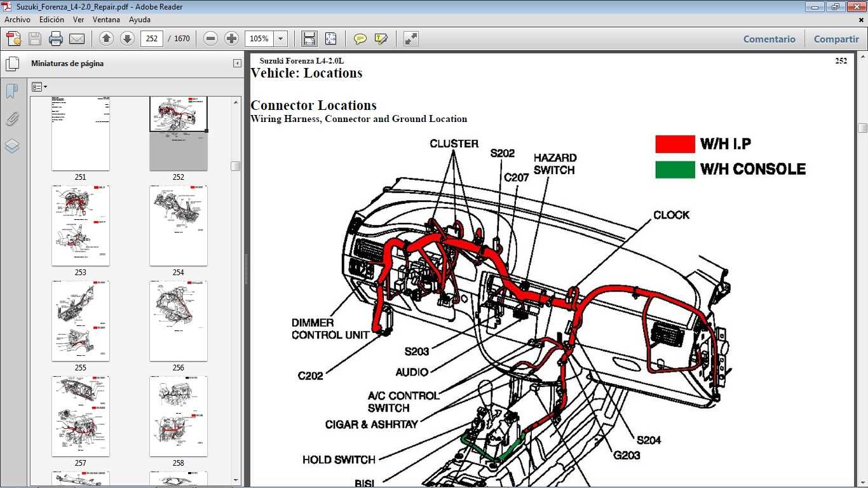Open the Layers panel icon
This screenshot has height=488, width=868.
click(x=12, y=146)
